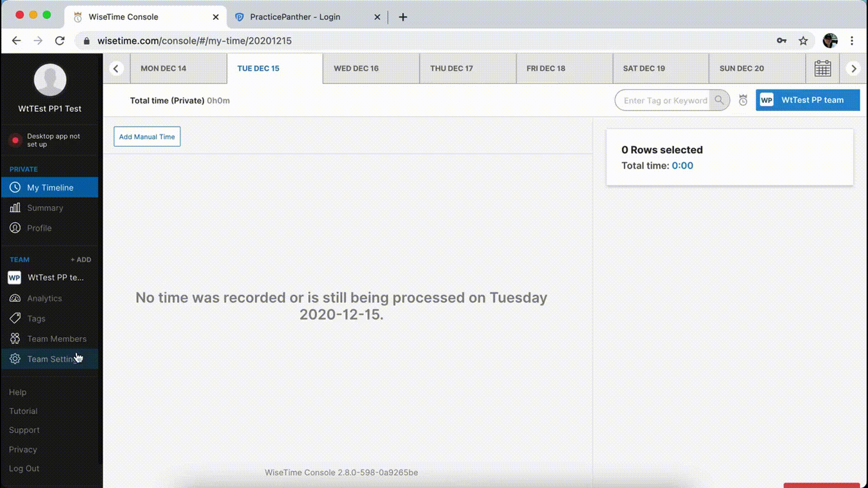Open the Tutorial link

(23, 411)
